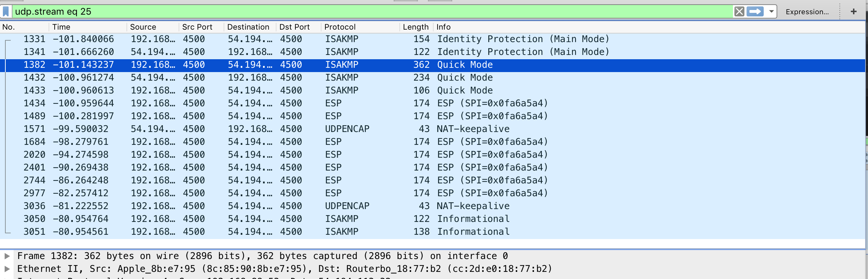Click time value -101.840066
Viewport: 868px width, 279px height.
click(84, 39)
